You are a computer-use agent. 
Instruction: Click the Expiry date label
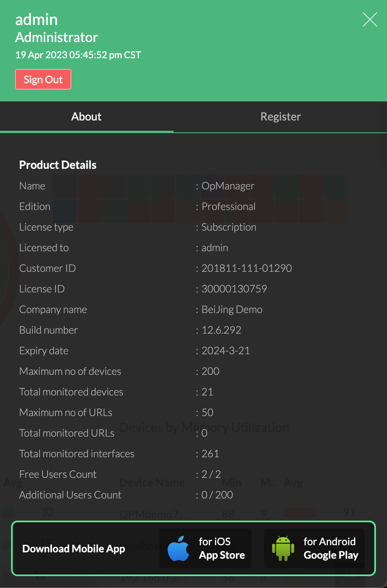[44, 351]
